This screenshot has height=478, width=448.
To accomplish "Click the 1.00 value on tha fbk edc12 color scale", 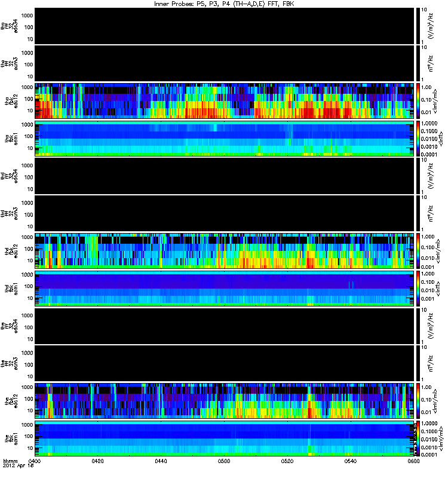I will coord(426,87).
